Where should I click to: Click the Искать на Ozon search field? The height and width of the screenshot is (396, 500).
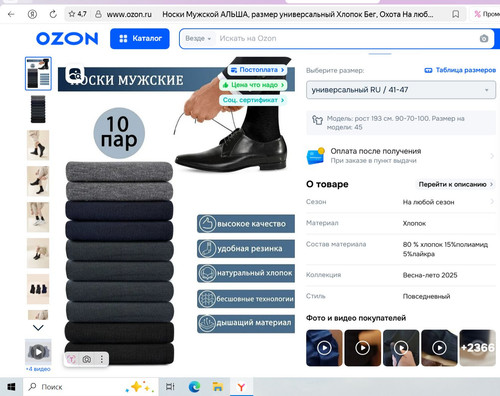(x=347, y=39)
